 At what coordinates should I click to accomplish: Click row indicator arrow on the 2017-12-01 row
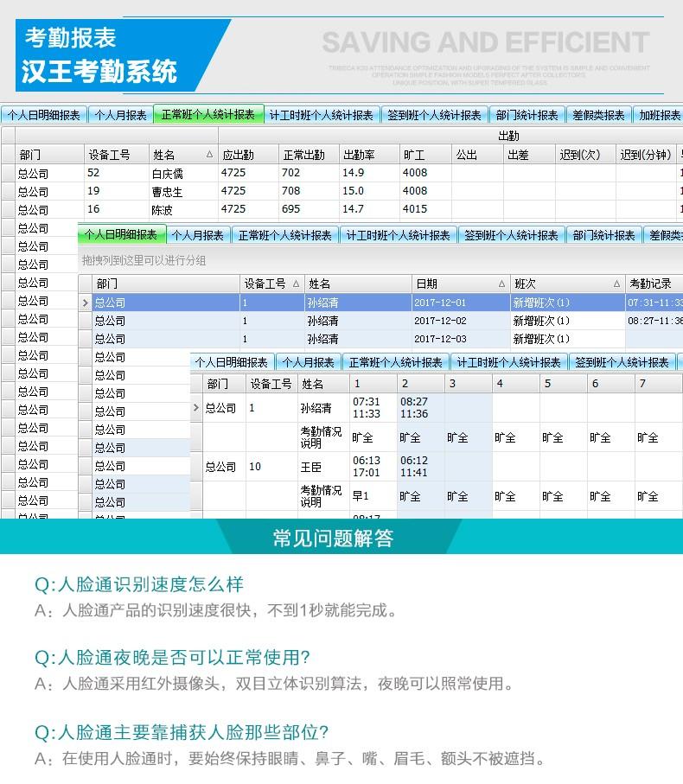[x=85, y=303]
